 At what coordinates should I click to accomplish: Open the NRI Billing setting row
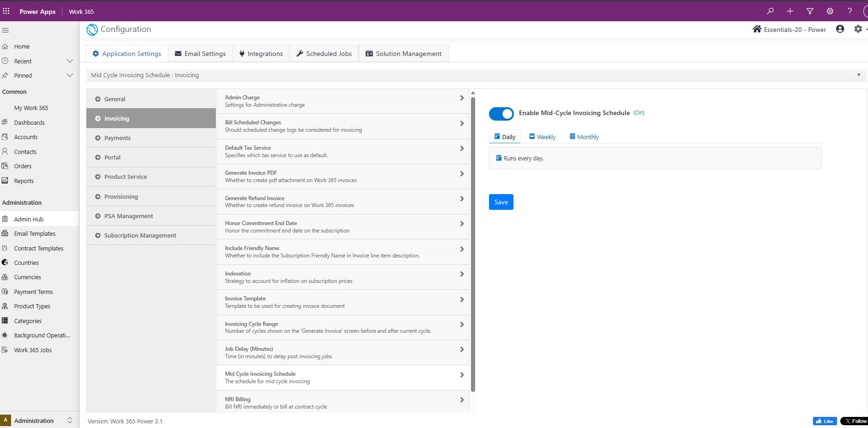[342, 402]
